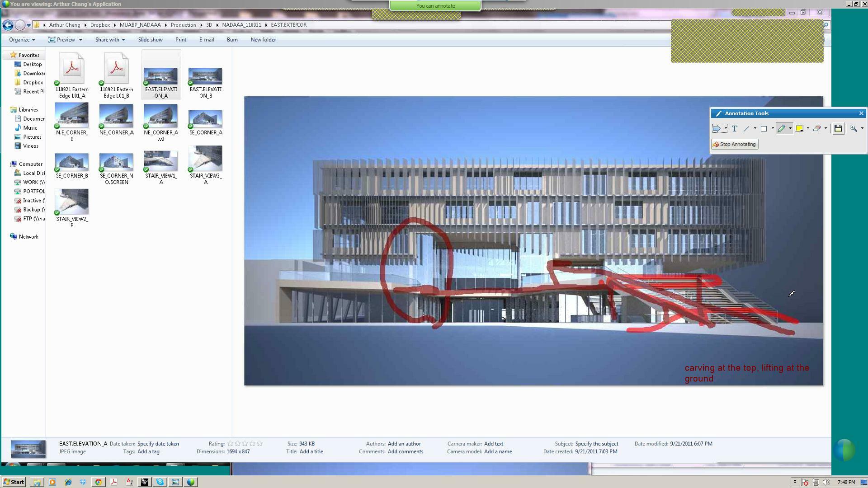868x488 pixels.
Task: Click E-mail in the Explorer toolbar
Action: pos(207,40)
